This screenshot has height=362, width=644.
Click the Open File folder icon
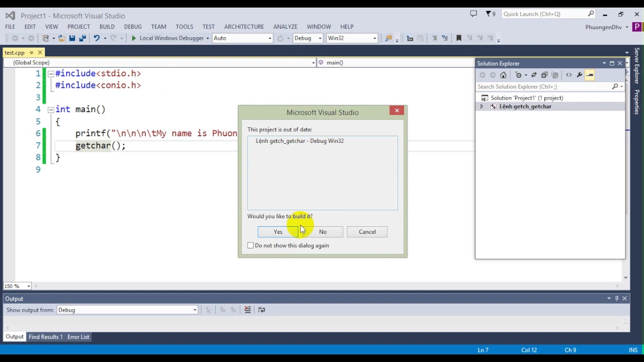point(61,38)
